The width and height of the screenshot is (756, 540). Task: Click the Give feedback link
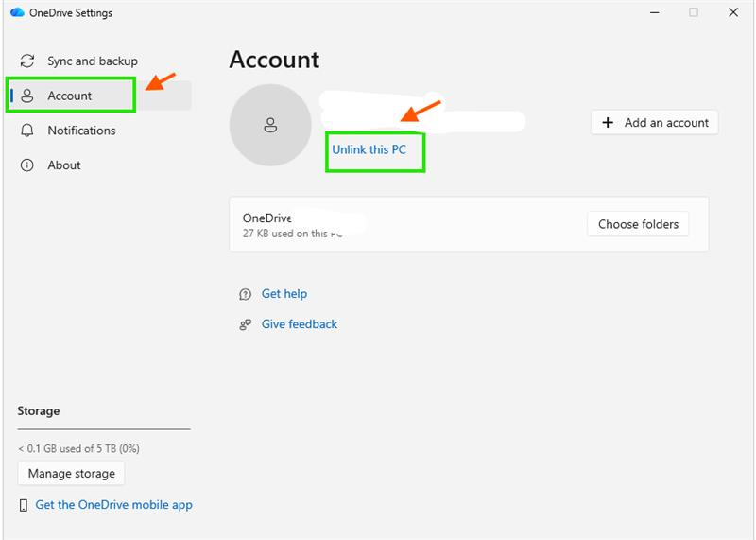(300, 324)
